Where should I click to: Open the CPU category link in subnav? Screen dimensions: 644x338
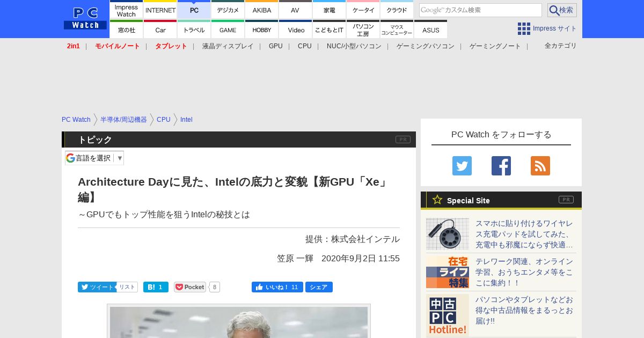click(305, 46)
